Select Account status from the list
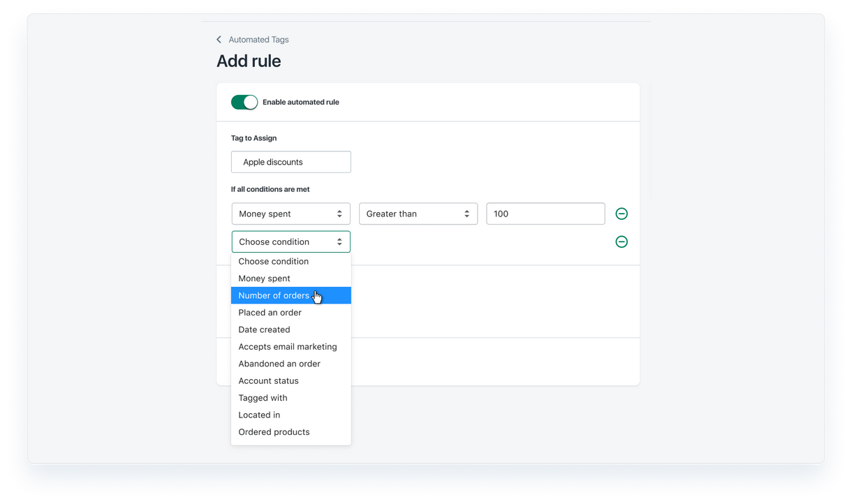 click(x=268, y=381)
